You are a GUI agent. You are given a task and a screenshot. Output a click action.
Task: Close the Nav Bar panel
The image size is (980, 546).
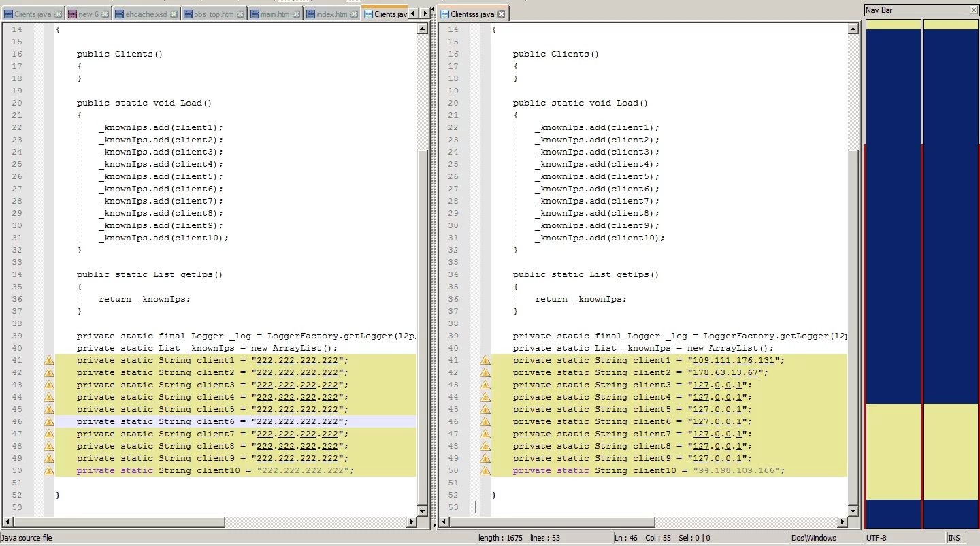tap(973, 10)
